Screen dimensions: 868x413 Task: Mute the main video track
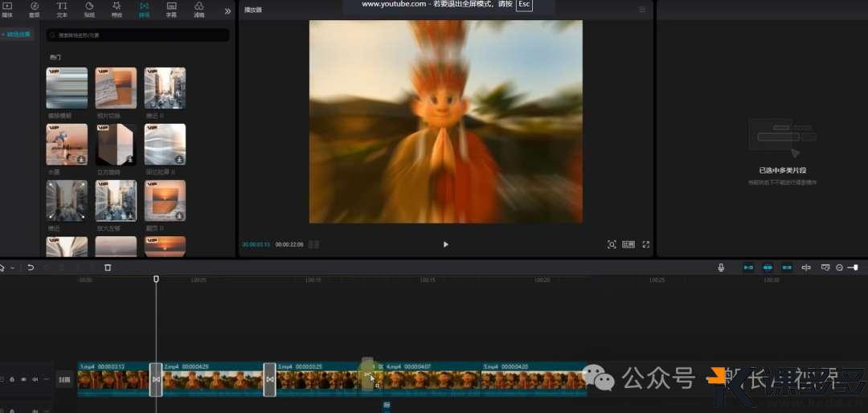pos(35,380)
